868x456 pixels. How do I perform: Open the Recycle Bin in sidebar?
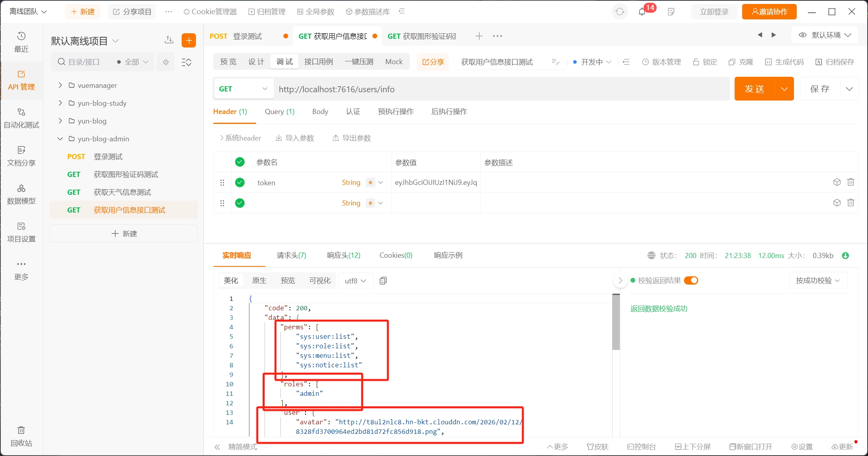[x=21, y=435]
